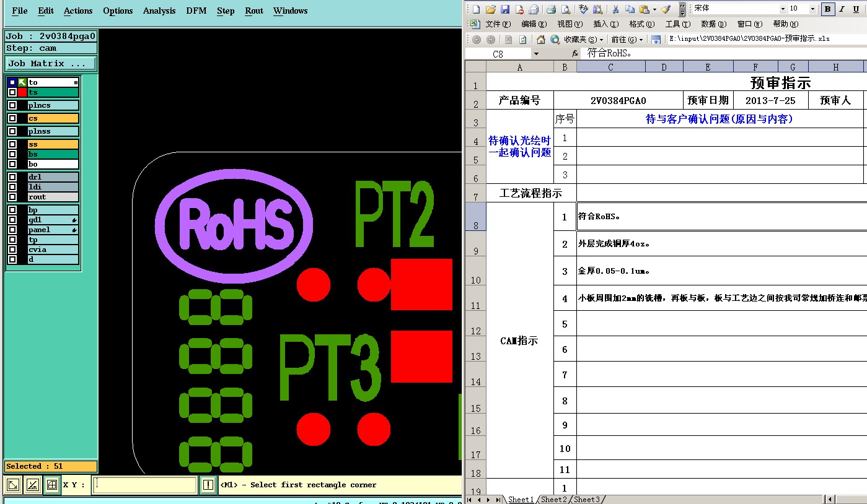Click the file path address field in Excel
Screen dimensions: 867x504
(x=767, y=39)
